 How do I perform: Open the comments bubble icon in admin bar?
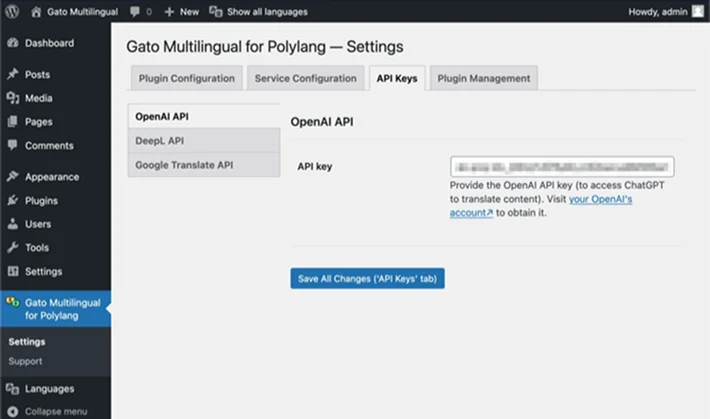click(x=135, y=11)
